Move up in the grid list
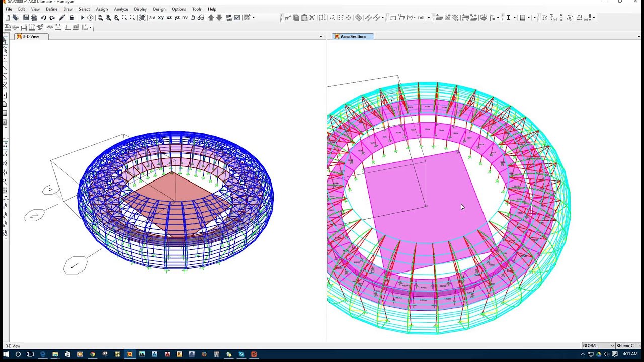Screen dimensions: 644x362 tap(211, 18)
